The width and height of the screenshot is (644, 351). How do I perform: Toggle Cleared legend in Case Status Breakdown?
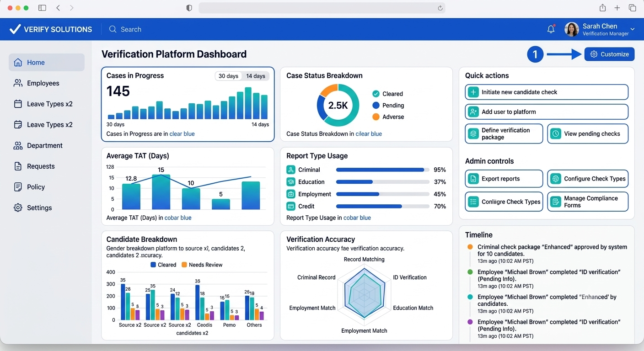387,94
